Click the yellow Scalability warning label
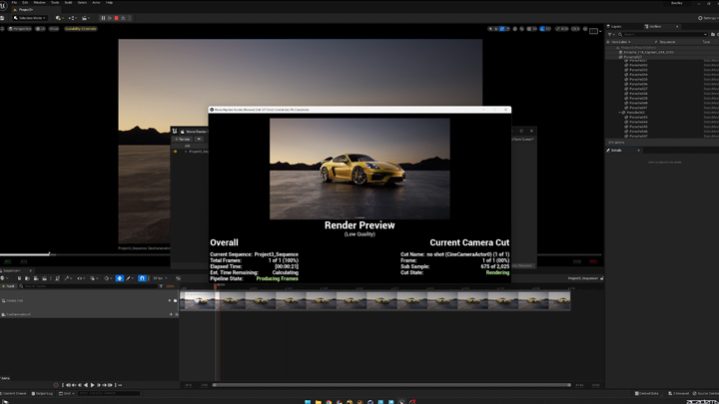Image resolution: width=719 pixels, height=404 pixels. (81, 28)
